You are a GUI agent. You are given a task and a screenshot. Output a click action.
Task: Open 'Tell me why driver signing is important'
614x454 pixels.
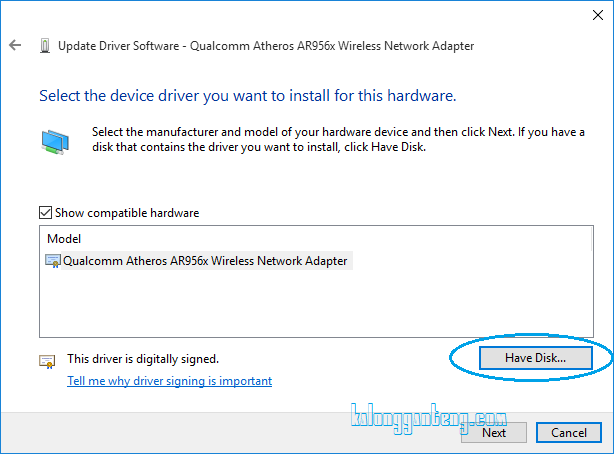(x=170, y=381)
